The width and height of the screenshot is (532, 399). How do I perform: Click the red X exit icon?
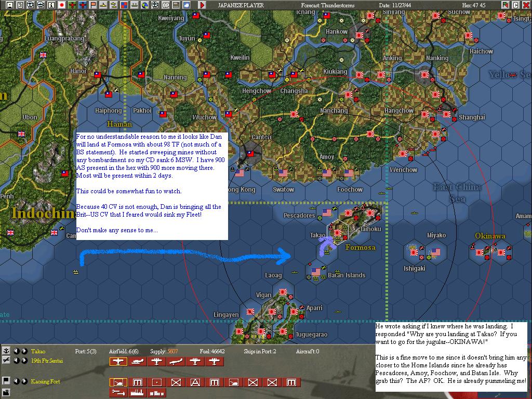[x=526, y=5]
